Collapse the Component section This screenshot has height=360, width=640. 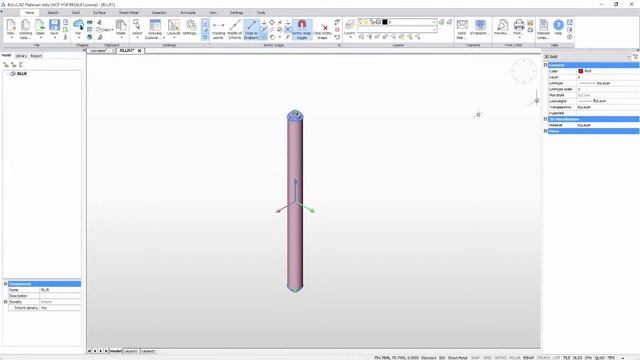pos(5,284)
